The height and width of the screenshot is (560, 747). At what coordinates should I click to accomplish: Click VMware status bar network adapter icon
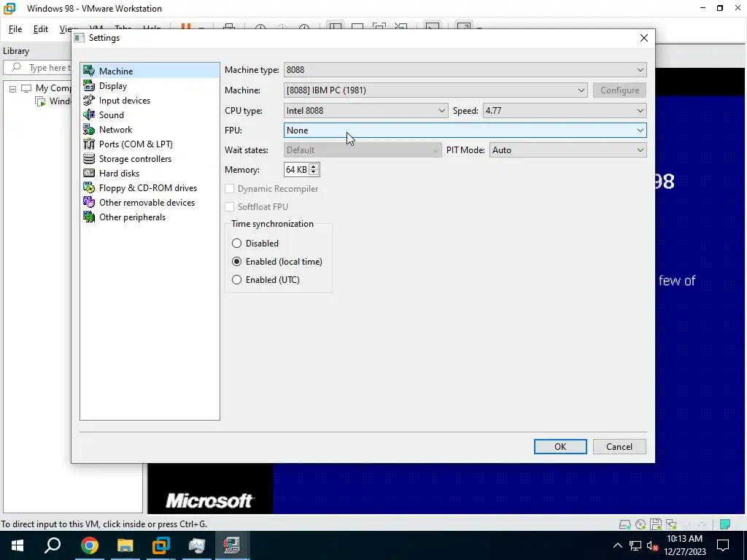pos(671,524)
